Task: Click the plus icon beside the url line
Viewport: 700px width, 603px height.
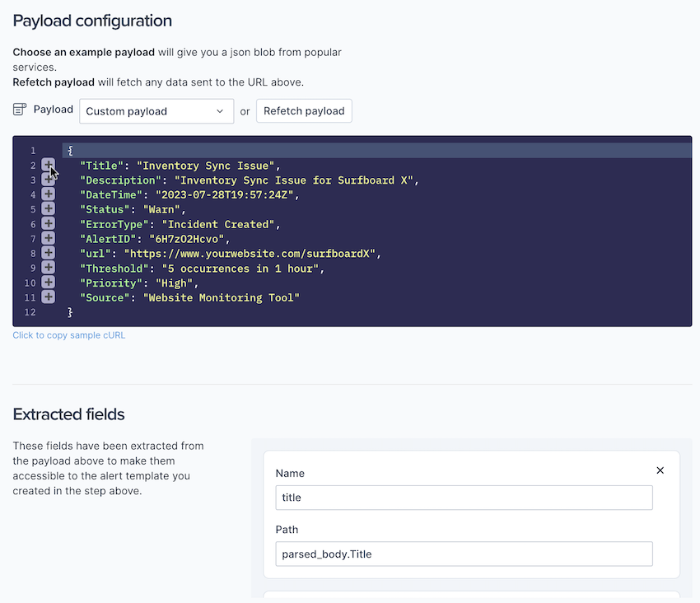Action: pos(48,253)
